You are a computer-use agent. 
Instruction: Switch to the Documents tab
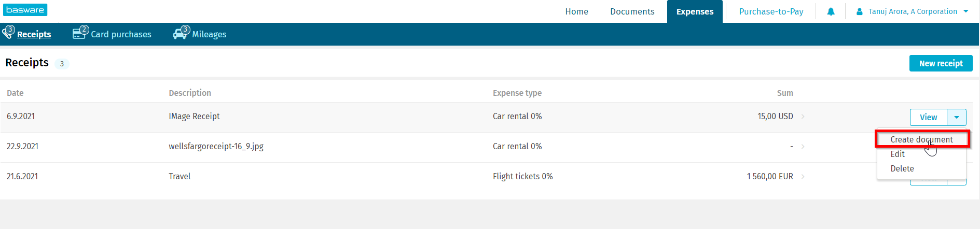[632, 11]
